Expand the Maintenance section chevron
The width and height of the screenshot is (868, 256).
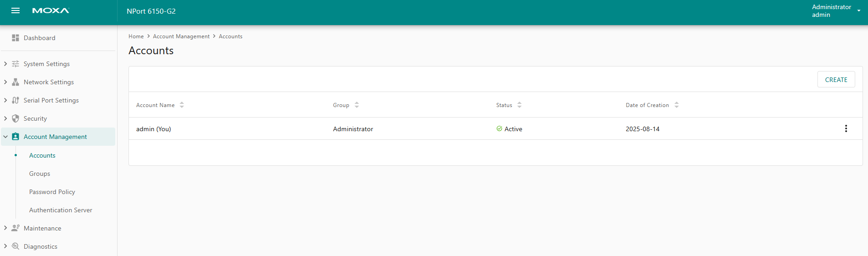tap(5, 228)
